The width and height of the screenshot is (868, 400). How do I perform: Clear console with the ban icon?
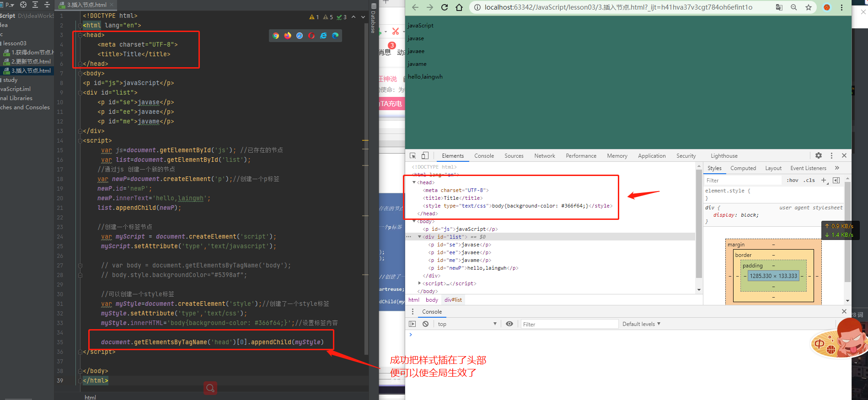pyautogui.click(x=425, y=324)
